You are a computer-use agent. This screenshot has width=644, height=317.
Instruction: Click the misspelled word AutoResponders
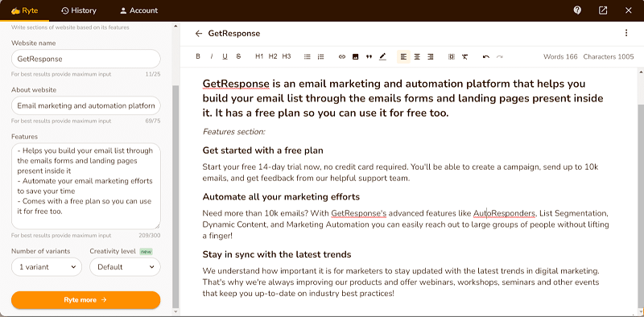505,213
